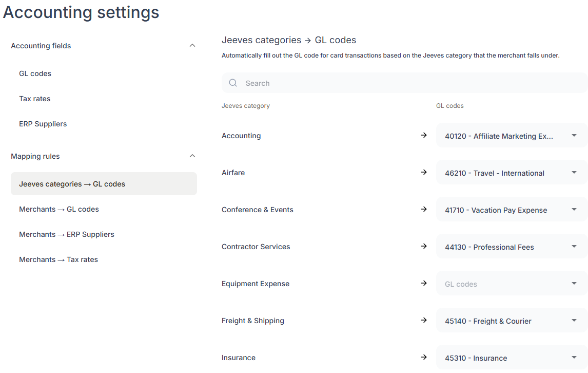588x373 pixels.
Task: Open GL codes in the sidebar
Action: (x=35, y=73)
